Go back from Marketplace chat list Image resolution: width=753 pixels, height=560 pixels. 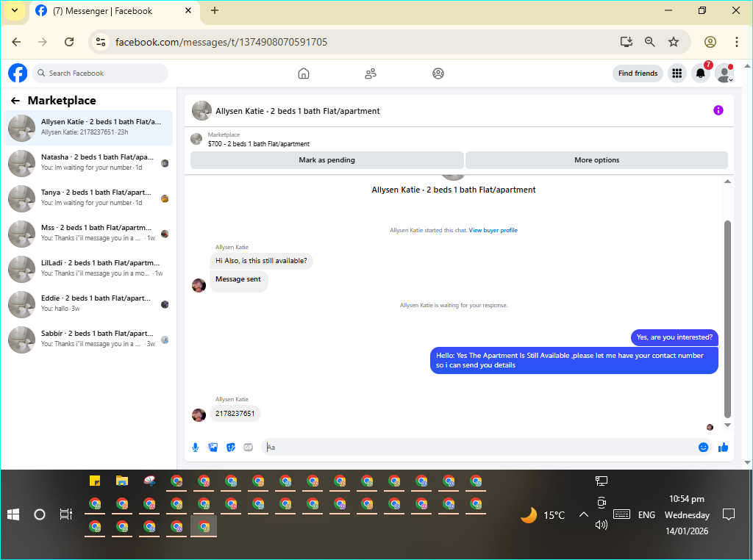(15, 100)
